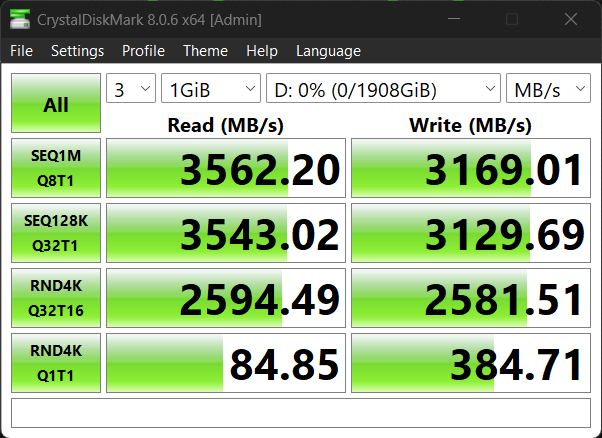The height and width of the screenshot is (438, 602).
Task: Click the empty comment field at bottom
Action: click(301, 413)
